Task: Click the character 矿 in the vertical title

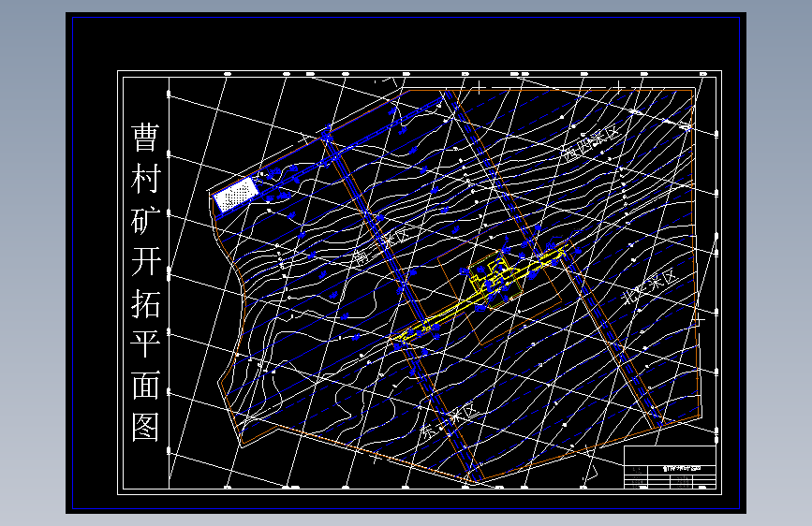Action: (x=145, y=221)
